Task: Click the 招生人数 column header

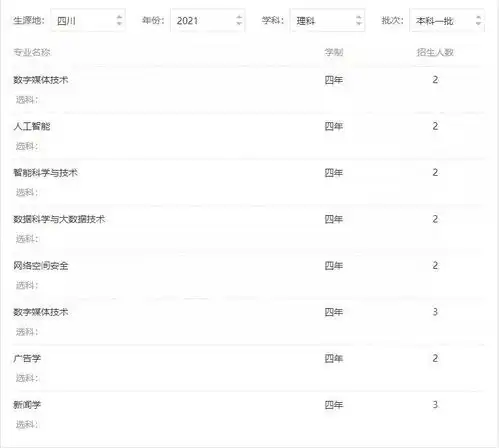Action: point(435,52)
